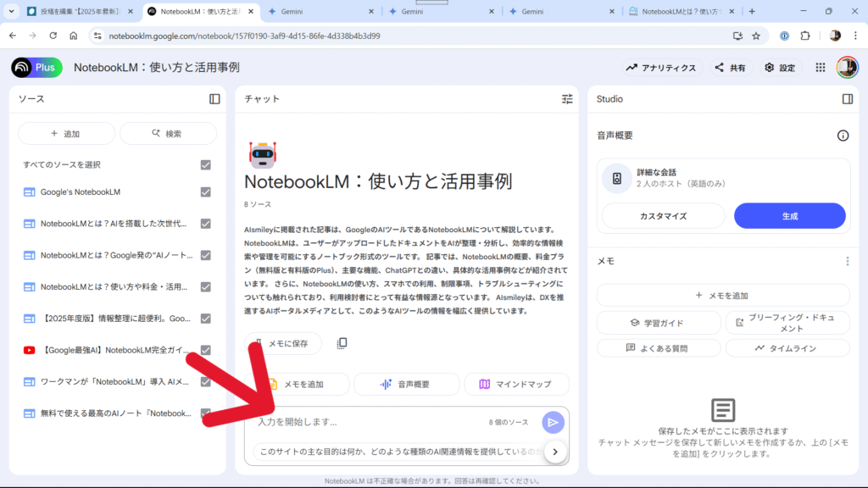The width and height of the screenshot is (868, 488).
Task: Click the 共有 share button
Action: [x=731, y=68]
